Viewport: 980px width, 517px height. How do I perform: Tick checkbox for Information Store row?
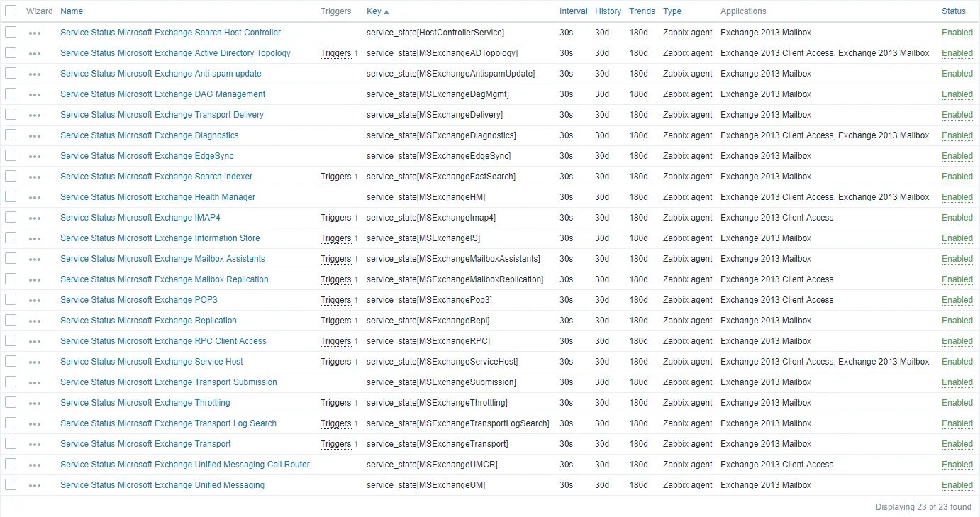11,238
